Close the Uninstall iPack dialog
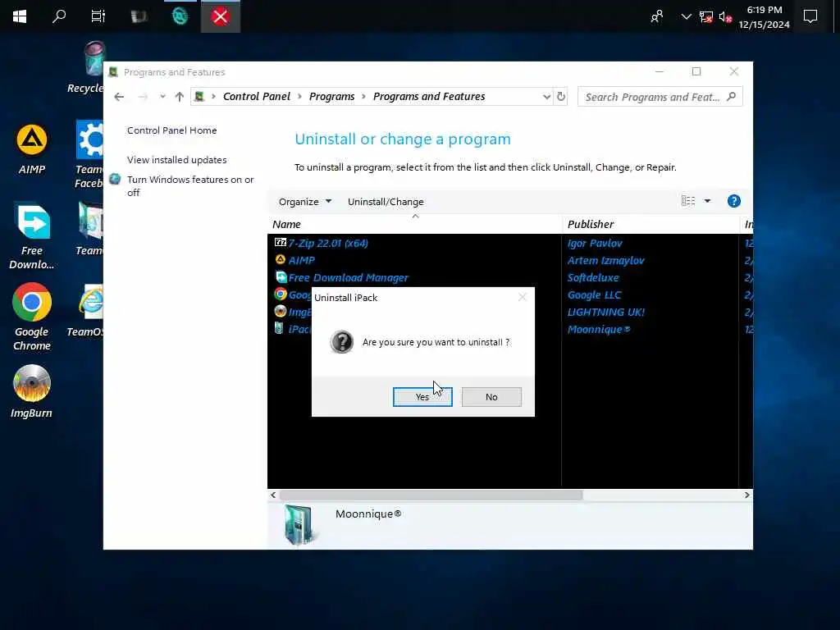This screenshot has height=630, width=840. tap(523, 297)
